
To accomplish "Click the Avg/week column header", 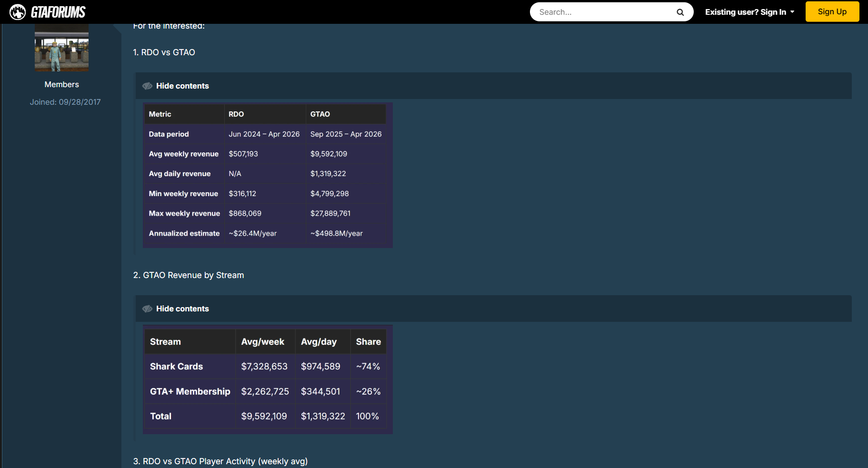I will click(262, 342).
